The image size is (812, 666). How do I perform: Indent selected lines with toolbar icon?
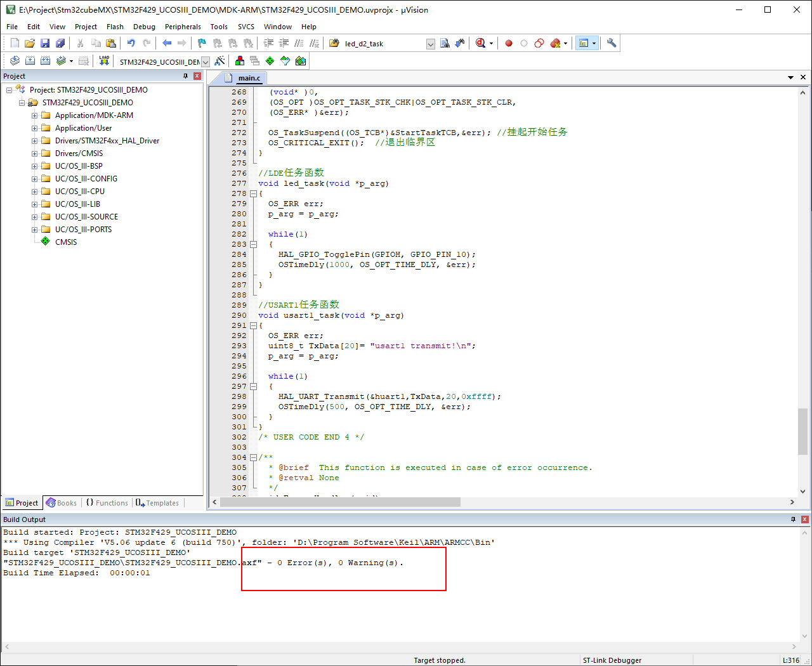coord(268,43)
